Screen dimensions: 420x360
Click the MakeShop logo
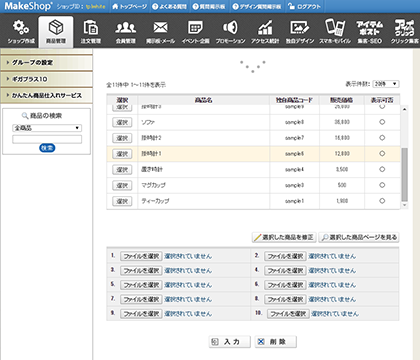[x=28, y=6]
